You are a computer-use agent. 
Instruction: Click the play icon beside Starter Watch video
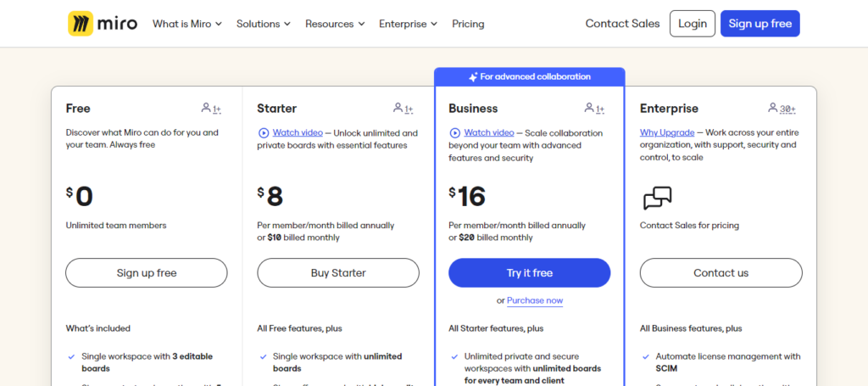point(264,133)
